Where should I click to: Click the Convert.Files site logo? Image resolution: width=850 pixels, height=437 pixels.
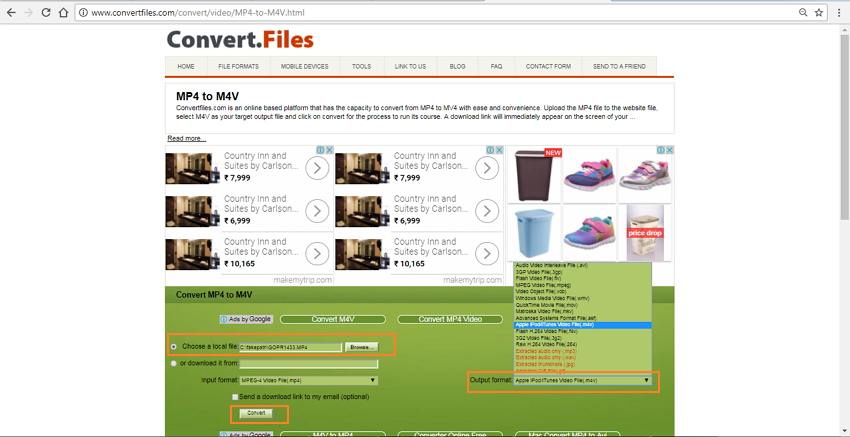tap(240, 40)
